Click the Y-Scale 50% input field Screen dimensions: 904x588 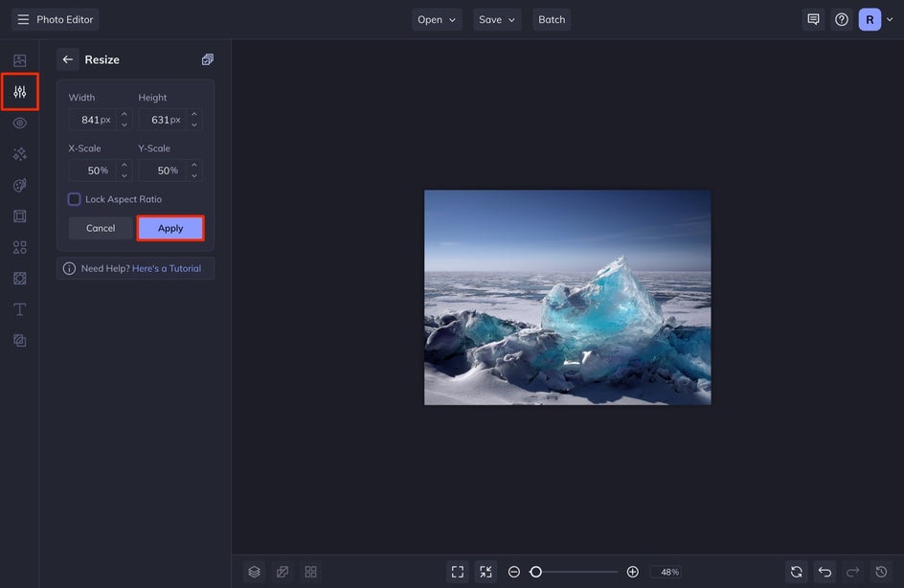pyautogui.click(x=164, y=170)
